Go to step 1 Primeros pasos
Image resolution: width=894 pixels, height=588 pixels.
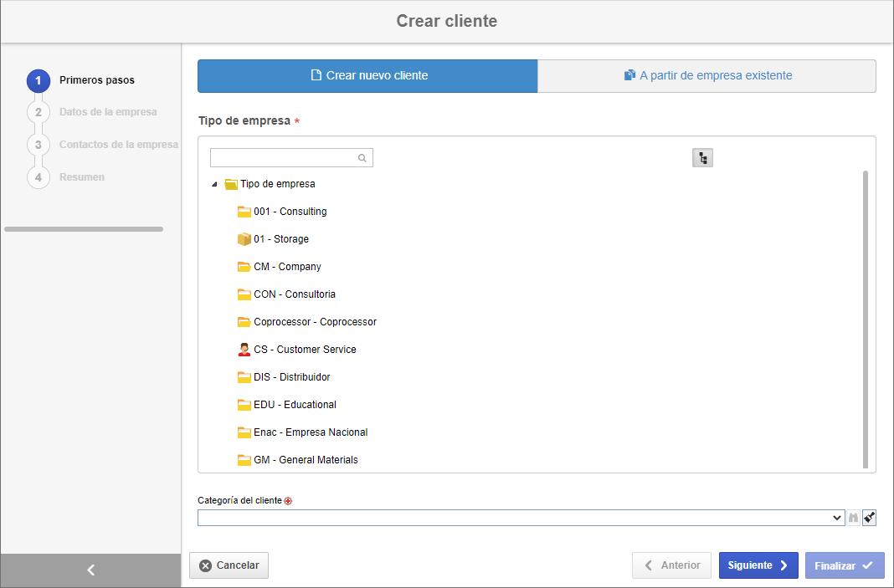pos(81,80)
